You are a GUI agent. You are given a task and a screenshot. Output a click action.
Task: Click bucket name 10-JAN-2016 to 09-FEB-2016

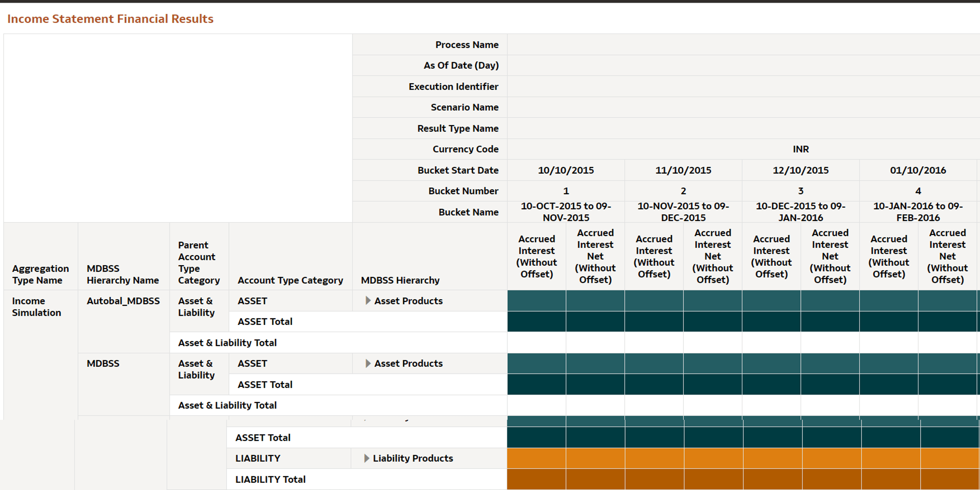pyautogui.click(x=918, y=212)
